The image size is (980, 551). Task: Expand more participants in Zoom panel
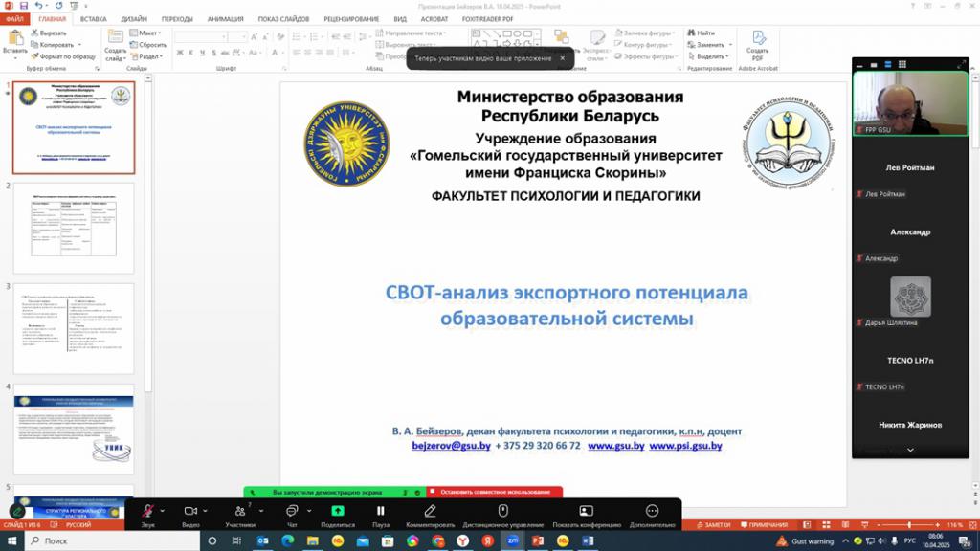(910, 450)
